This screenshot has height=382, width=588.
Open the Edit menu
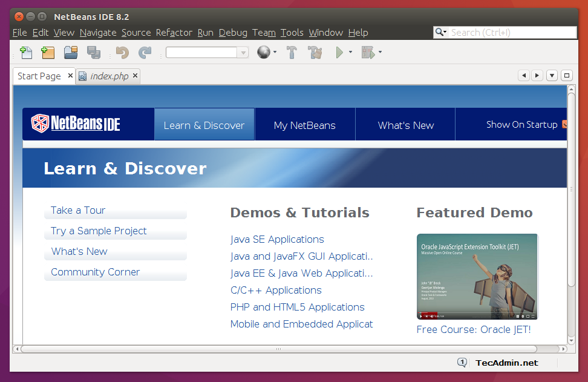click(x=41, y=33)
